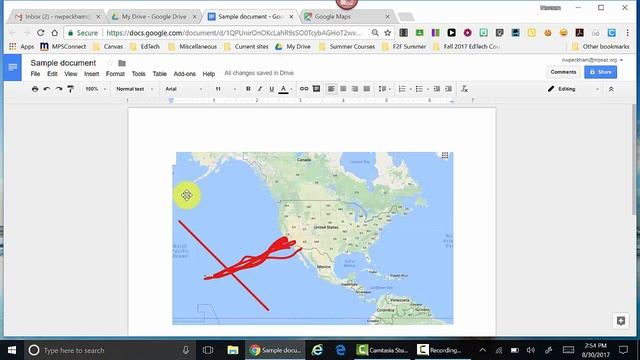The height and width of the screenshot is (360, 640).
Task: Open the Arial font dropdown
Action: coord(183,89)
